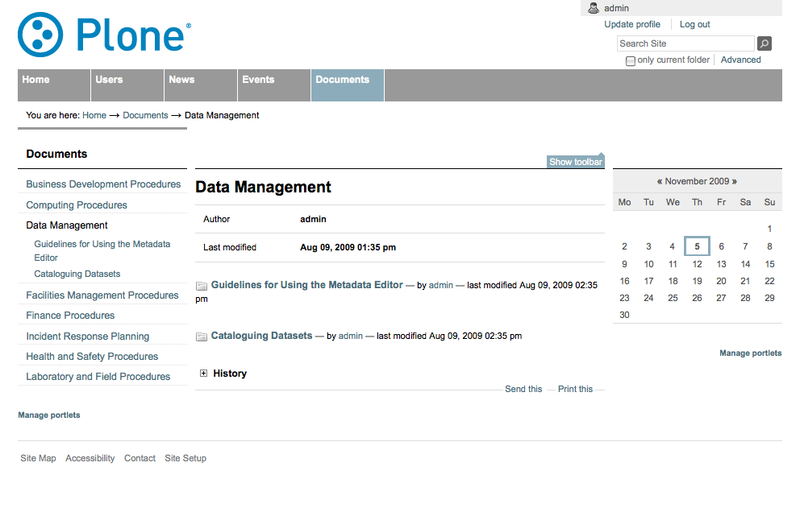Click the Show toolbar button

point(575,162)
